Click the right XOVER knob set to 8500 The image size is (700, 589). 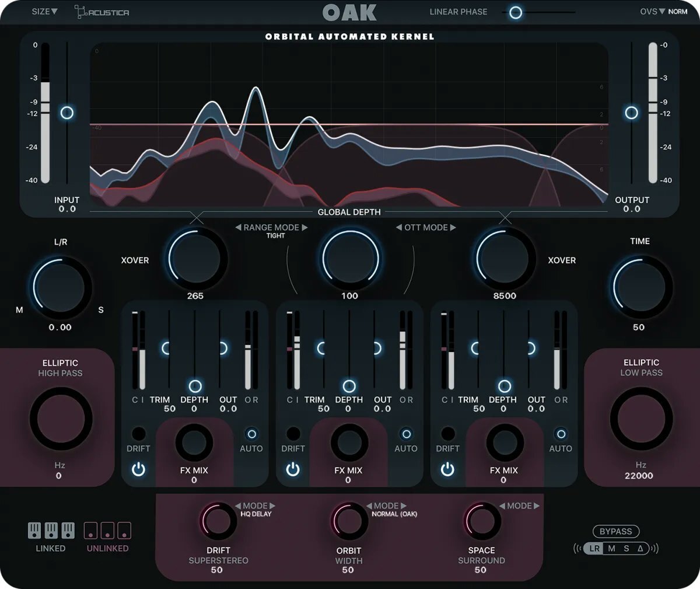click(x=505, y=258)
